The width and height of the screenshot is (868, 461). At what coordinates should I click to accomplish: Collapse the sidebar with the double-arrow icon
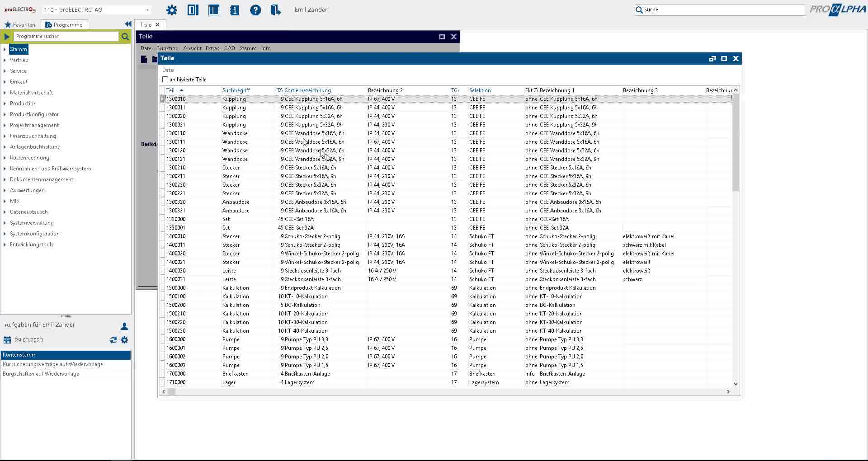pyautogui.click(x=128, y=24)
